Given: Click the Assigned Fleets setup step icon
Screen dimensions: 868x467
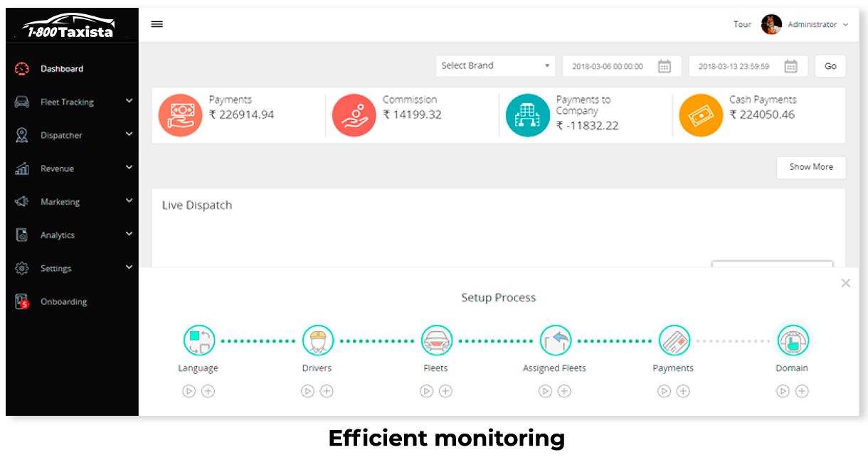Looking at the screenshot, I should pyautogui.click(x=555, y=340).
